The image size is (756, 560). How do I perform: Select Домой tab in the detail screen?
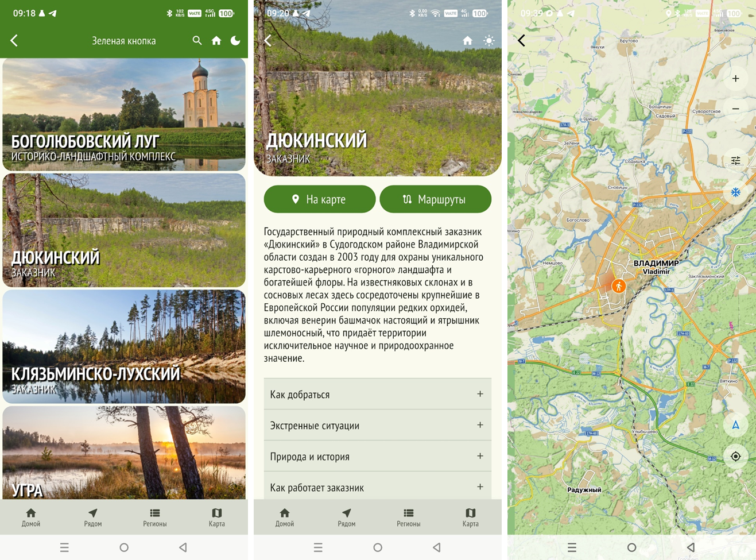[x=285, y=517]
